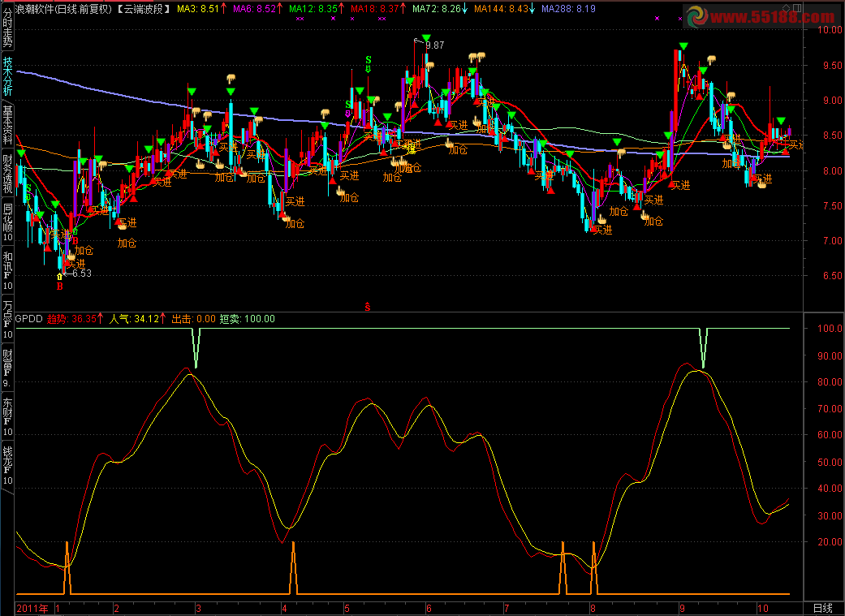The height and width of the screenshot is (616, 845).
Task: Select the 技术分析 sidebar tab
Action: 7,76
